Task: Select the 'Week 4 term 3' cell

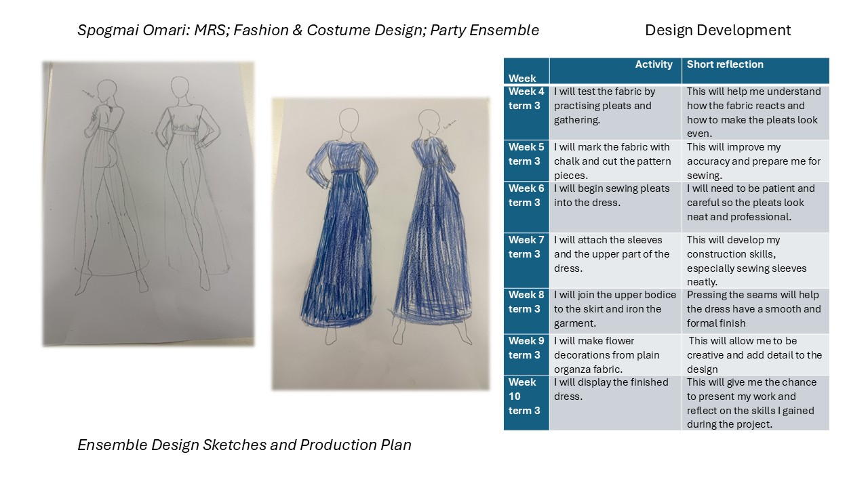Action: (x=526, y=99)
